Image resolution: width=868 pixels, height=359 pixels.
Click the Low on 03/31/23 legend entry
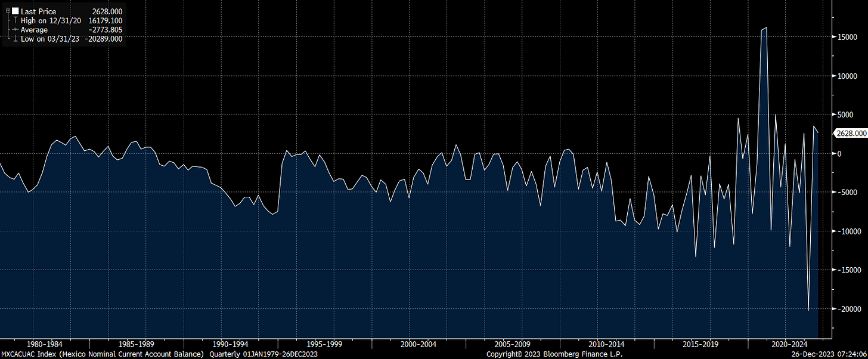[x=51, y=39]
